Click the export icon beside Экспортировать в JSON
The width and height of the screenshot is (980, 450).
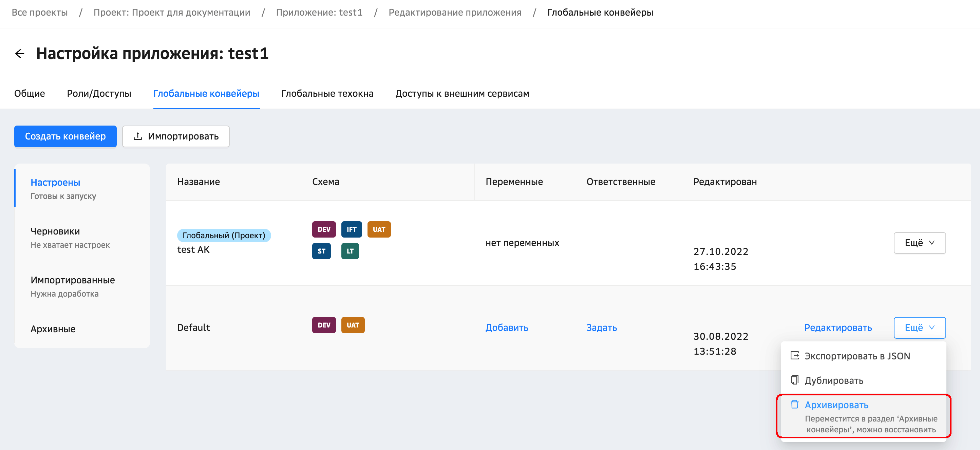794,356
